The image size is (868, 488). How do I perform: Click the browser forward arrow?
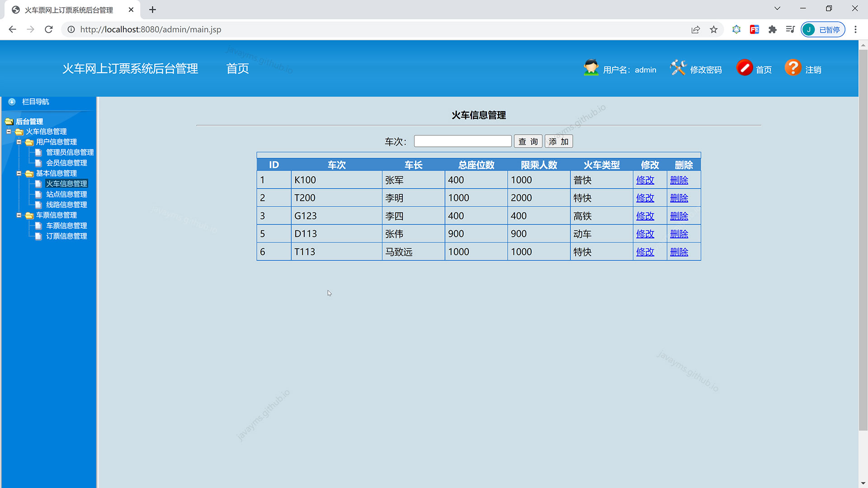pyautogui.click(x=30, y=29)
